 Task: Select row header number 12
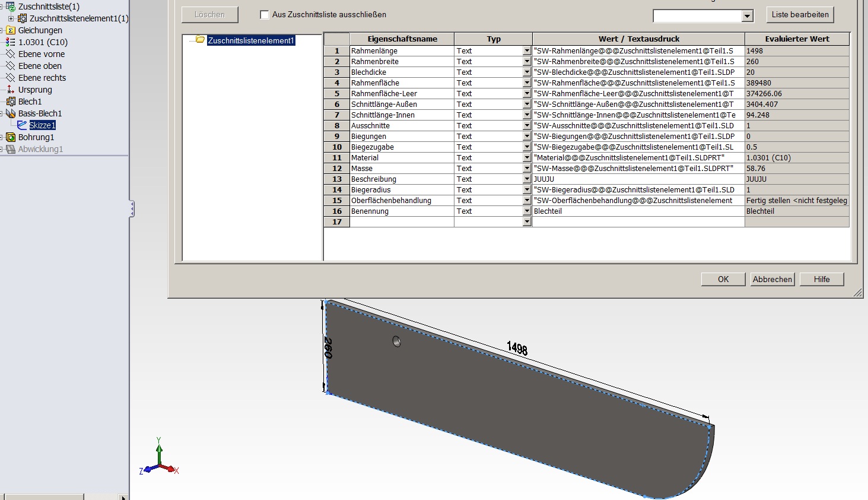coord(337,169)
